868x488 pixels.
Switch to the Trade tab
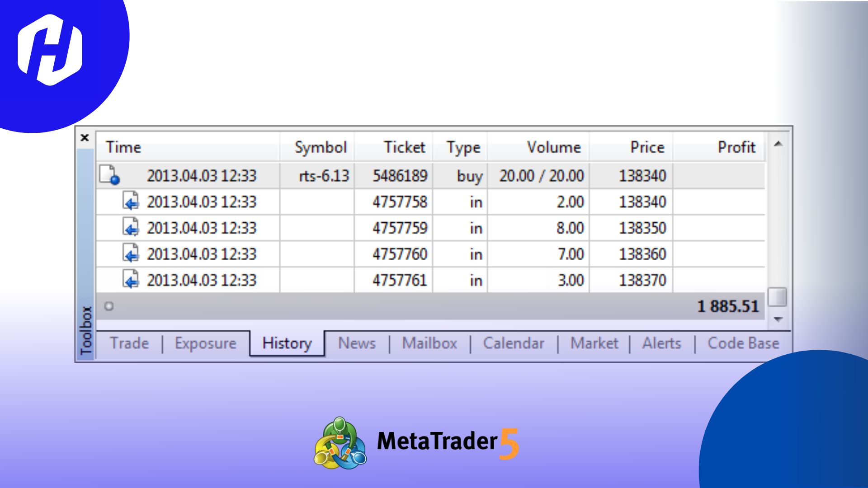tap(129, 343)
